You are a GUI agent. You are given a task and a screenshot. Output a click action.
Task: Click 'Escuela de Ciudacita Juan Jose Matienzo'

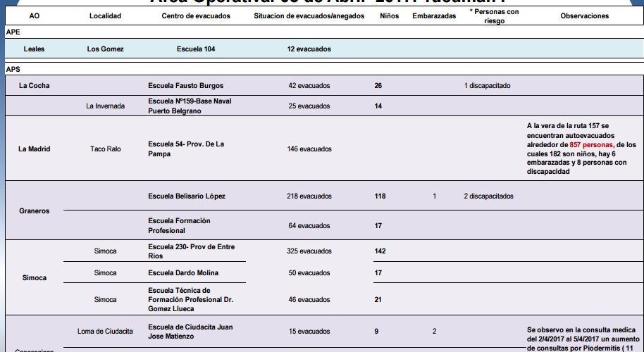[190, 332]
